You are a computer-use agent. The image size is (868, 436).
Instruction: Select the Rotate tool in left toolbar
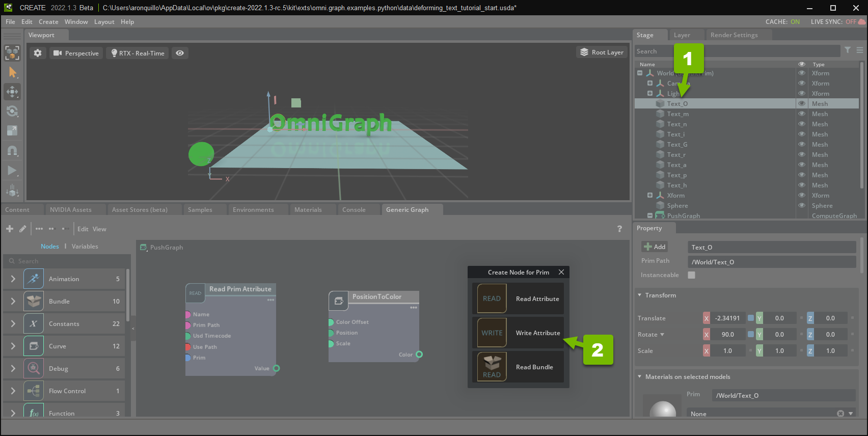point(12,112)
